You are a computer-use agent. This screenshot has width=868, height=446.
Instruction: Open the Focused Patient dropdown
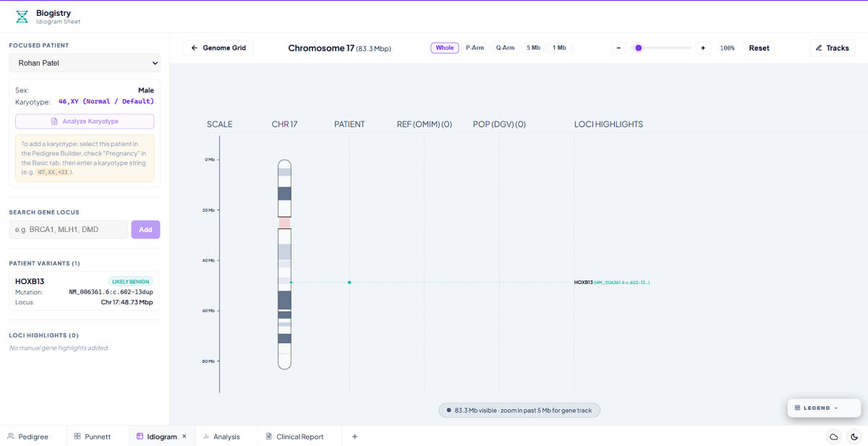(85, 63)
